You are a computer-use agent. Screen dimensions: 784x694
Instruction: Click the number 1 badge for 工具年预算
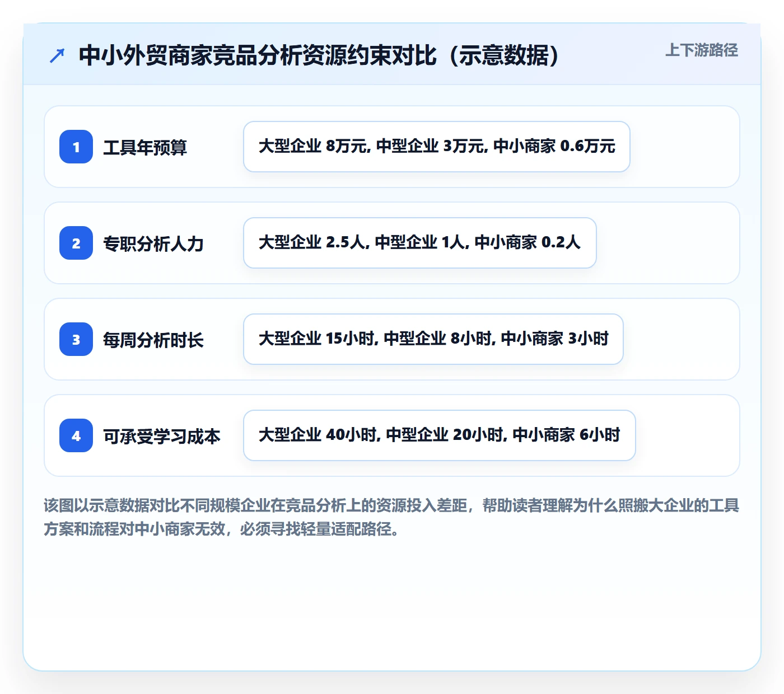click(76, 147)
